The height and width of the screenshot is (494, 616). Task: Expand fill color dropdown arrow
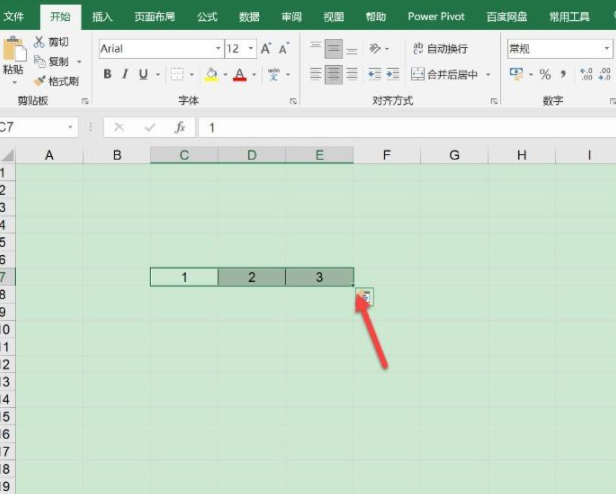click(x=226, y=74)
